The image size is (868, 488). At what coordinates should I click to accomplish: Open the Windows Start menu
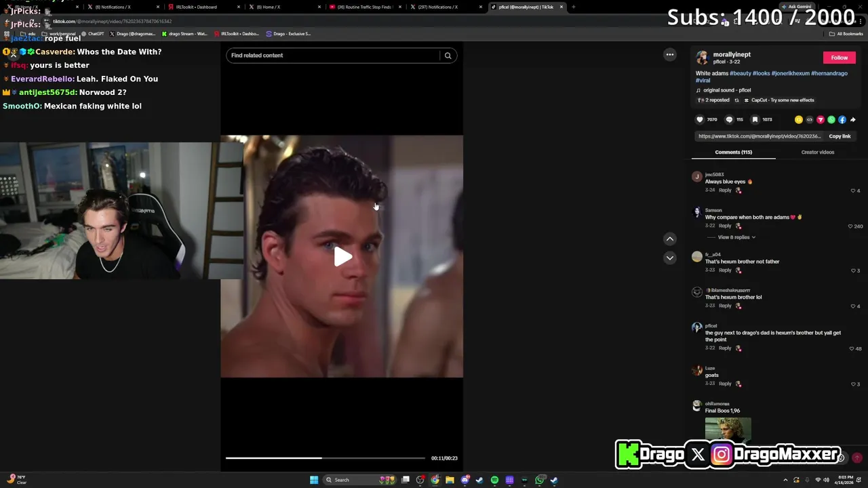click(x=314, y=480)
